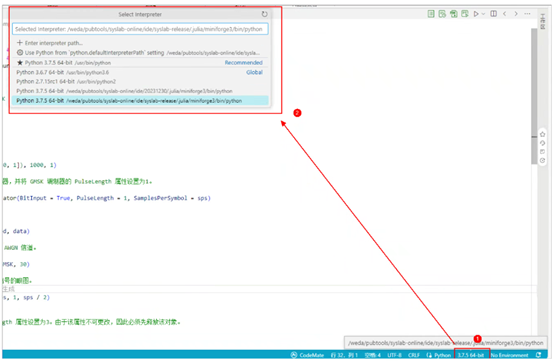Image resolution: width=553 pixels, height=363 pixels.
Task: Go forward with the right chevron
Action: pos(516,14)
